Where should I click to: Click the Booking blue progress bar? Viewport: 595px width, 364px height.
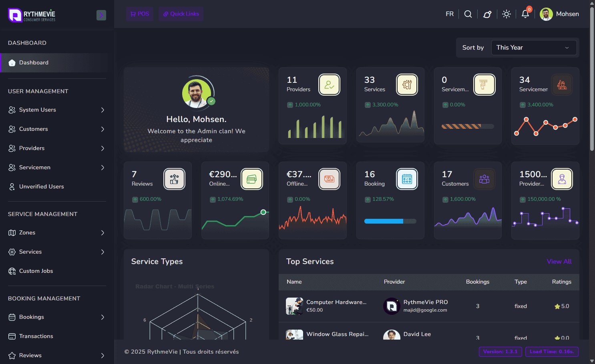pyautogui.click(x=390, y=221)
